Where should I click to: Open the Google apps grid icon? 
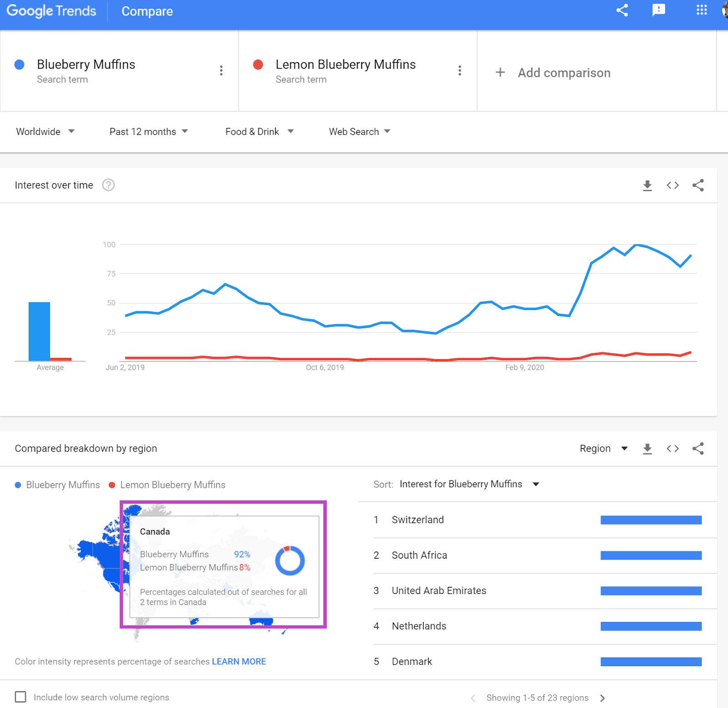point(701,10)
